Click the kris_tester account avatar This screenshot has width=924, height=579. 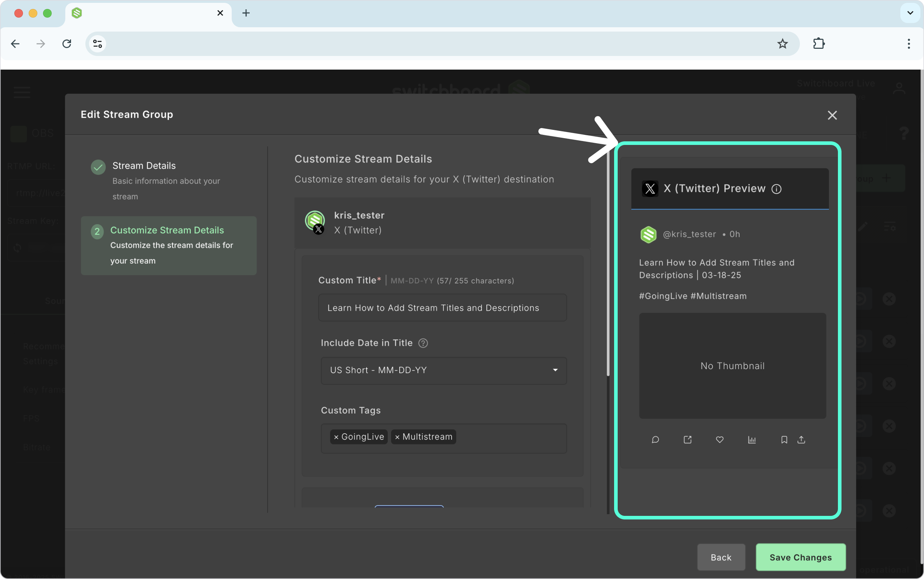(315, 222)
